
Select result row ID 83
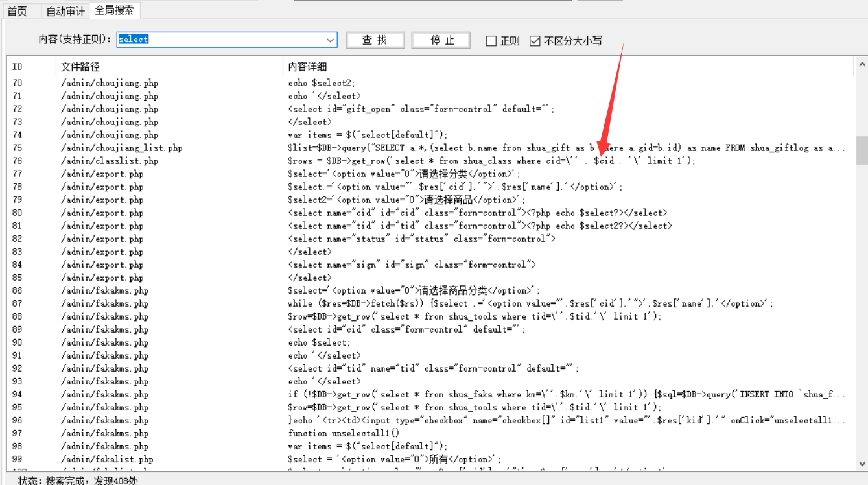[18, 252]
